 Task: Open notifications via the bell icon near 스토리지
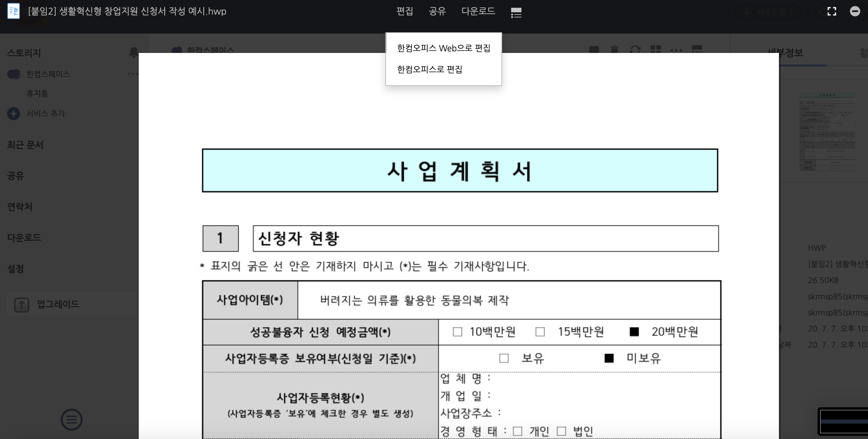[134, 52]
